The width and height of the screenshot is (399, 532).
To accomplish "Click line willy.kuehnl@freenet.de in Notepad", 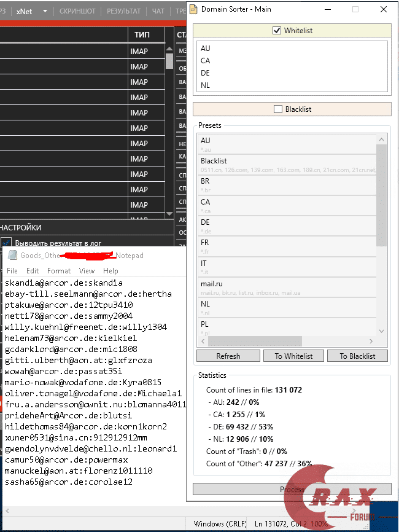I will coord(86,327).
